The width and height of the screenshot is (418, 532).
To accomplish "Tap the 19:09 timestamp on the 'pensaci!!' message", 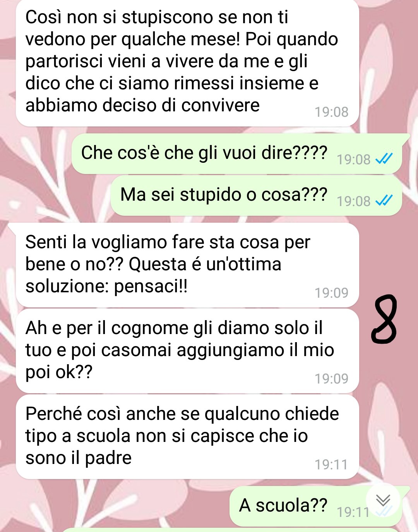I will coord(331,293).
